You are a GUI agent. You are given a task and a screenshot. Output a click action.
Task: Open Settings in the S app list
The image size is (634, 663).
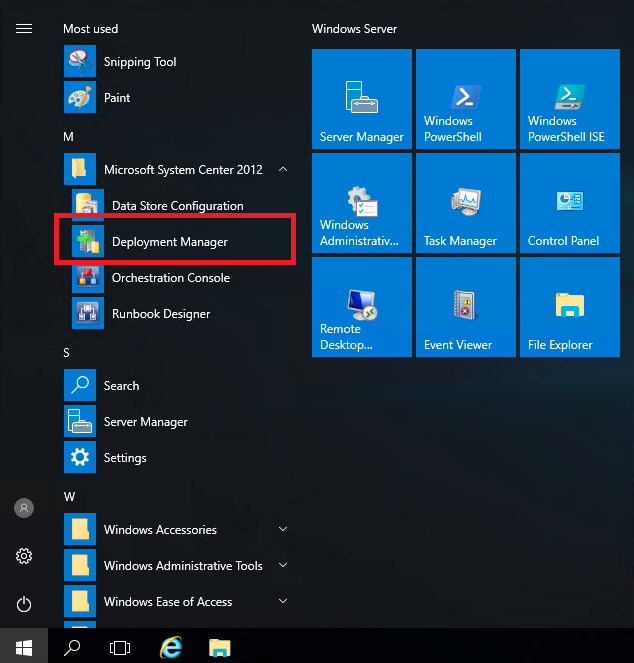[x=124, y=458]
